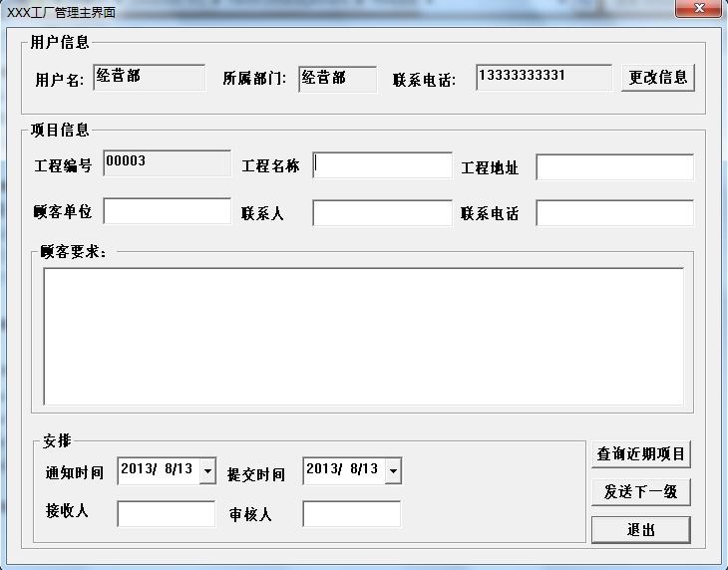
Task: Click inside the 顾客要求 text area
Action: coord(364,336)
